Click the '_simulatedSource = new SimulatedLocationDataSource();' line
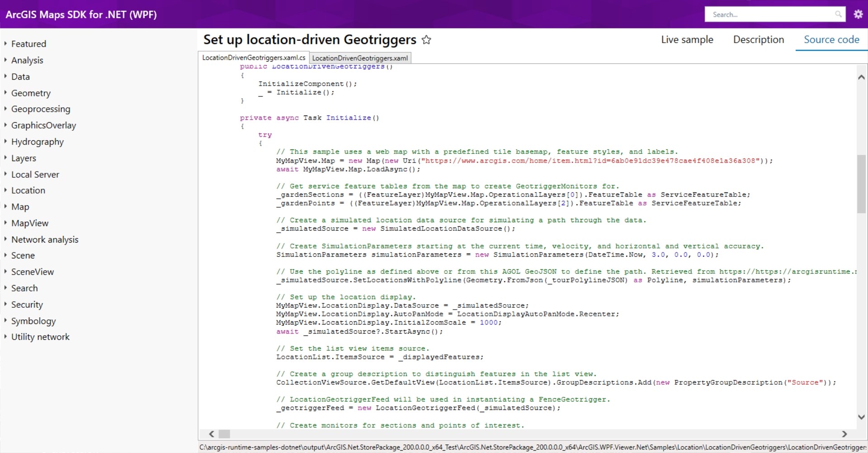 (396, 229)
